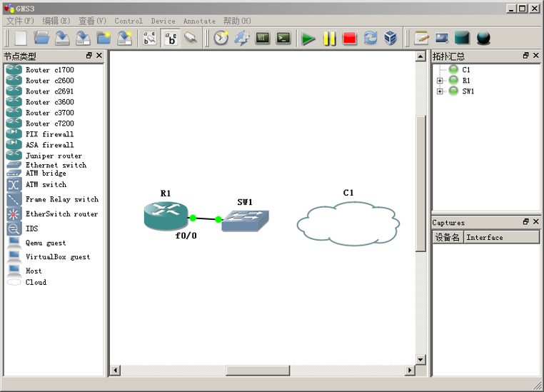Click the new folder project icon
This screenshot has width=544, height=392.
104,38
